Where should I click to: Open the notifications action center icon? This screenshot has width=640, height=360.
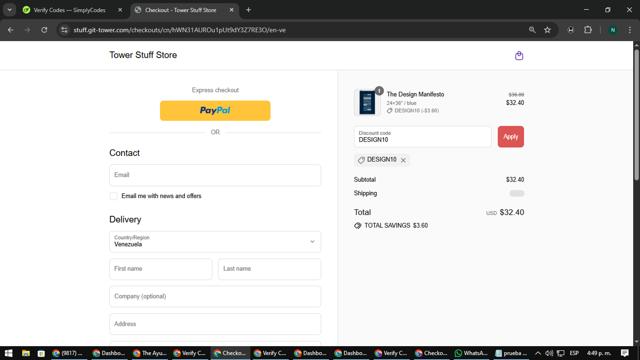625,353
